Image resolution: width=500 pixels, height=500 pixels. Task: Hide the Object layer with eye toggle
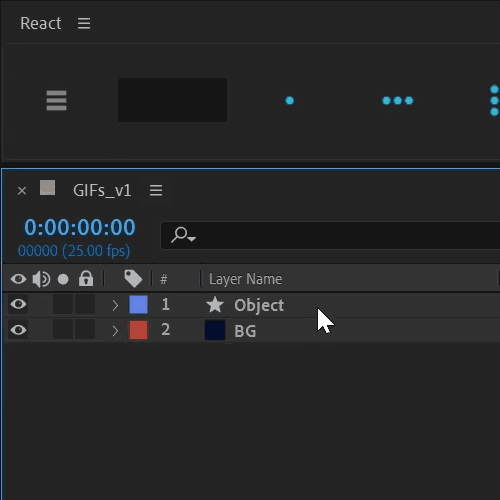[x=18, y=304]
